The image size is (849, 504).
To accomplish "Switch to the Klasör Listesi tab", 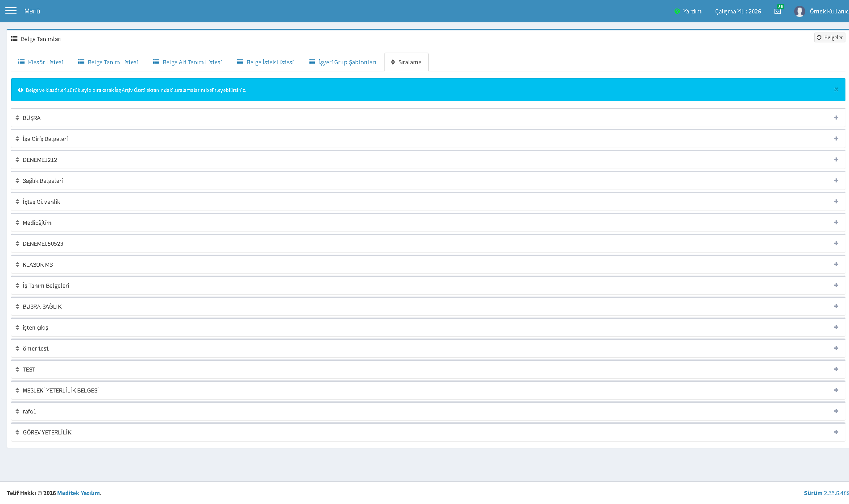I will (x=41, y=62).
